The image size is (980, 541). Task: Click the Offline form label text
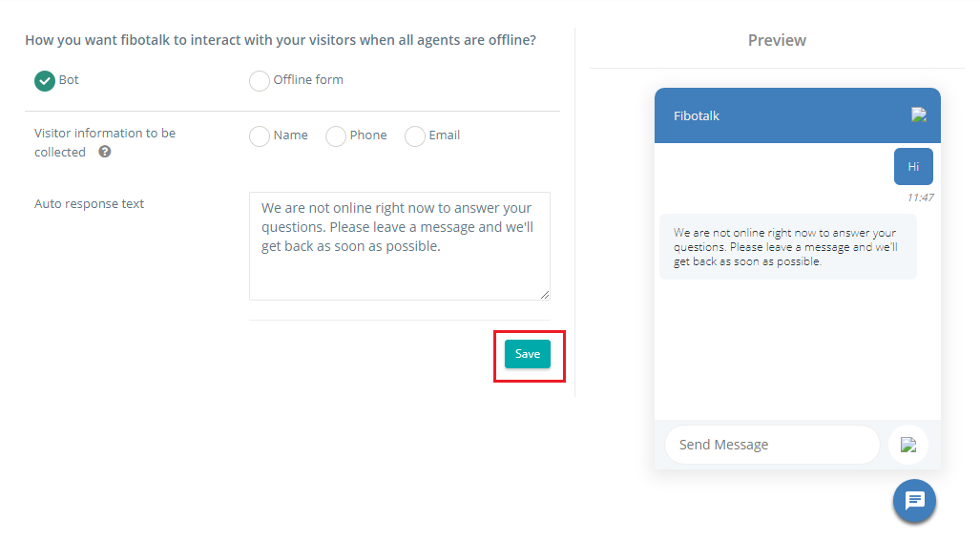[308, 80]
